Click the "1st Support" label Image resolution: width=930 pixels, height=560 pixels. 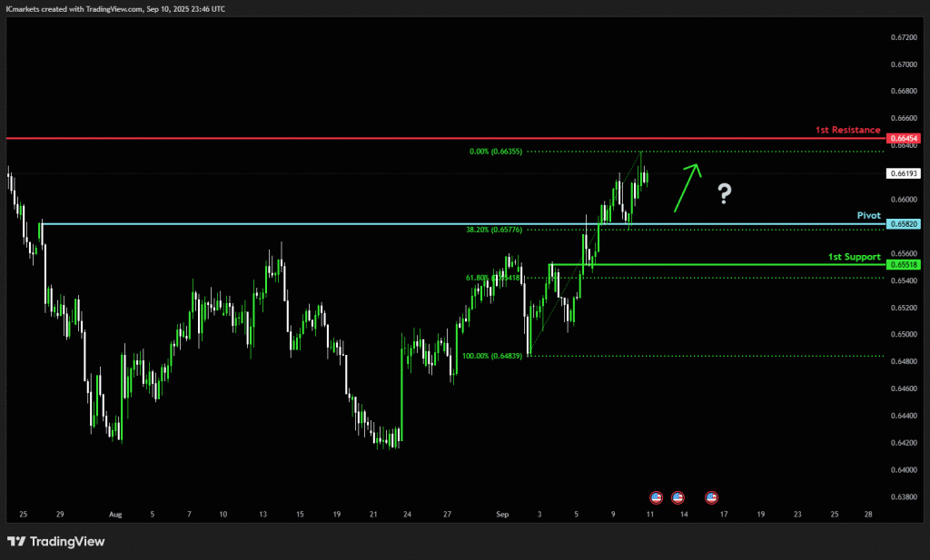click(854, 257)
